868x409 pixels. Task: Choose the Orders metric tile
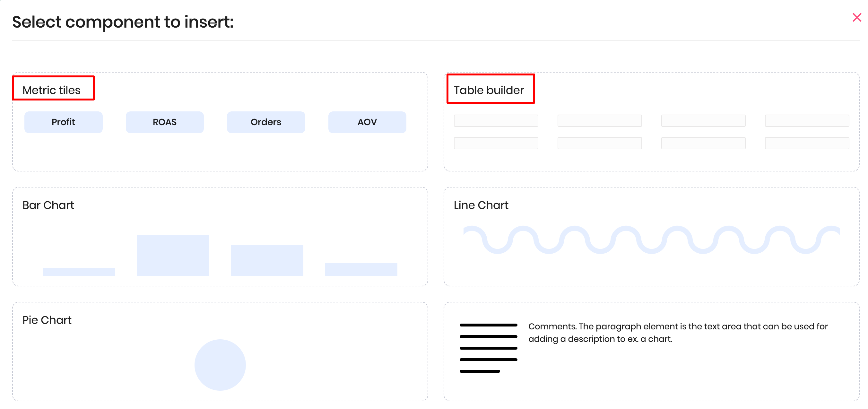(265, 122)
